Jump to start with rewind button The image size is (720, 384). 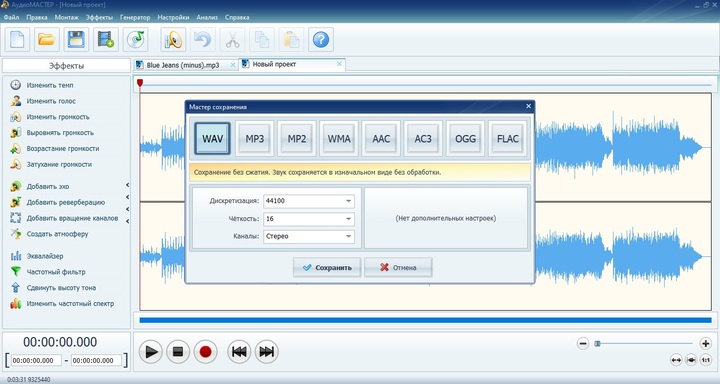[239, 352]
